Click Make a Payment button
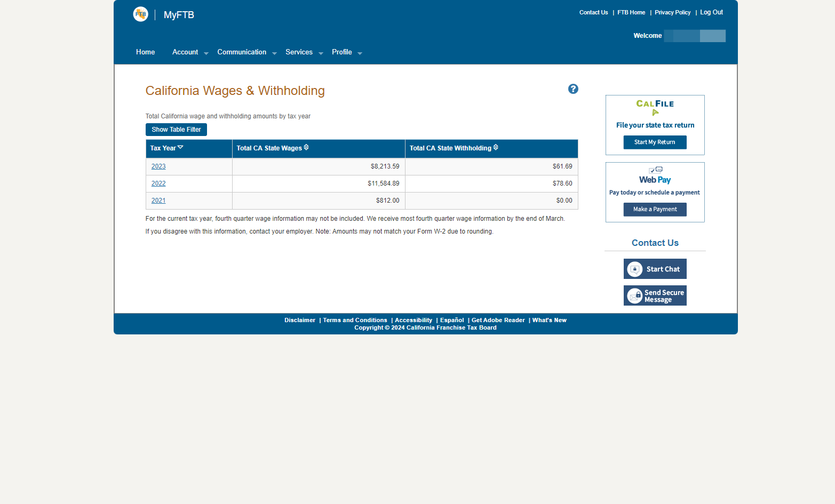835x504 pixels. click(x=655, y=210)
